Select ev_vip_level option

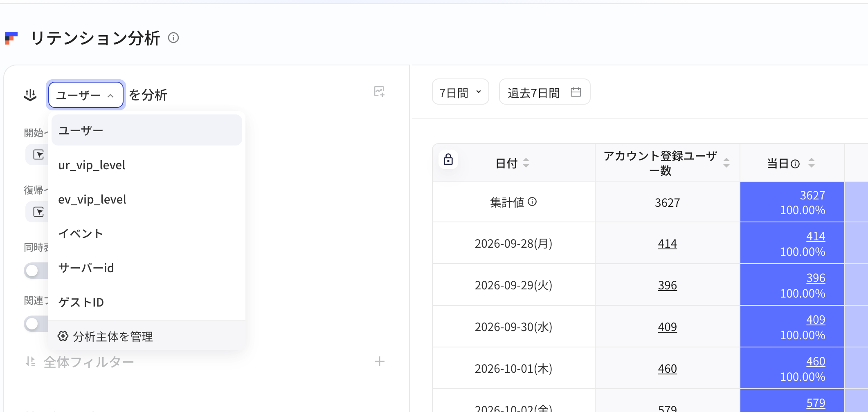[147, 199]
